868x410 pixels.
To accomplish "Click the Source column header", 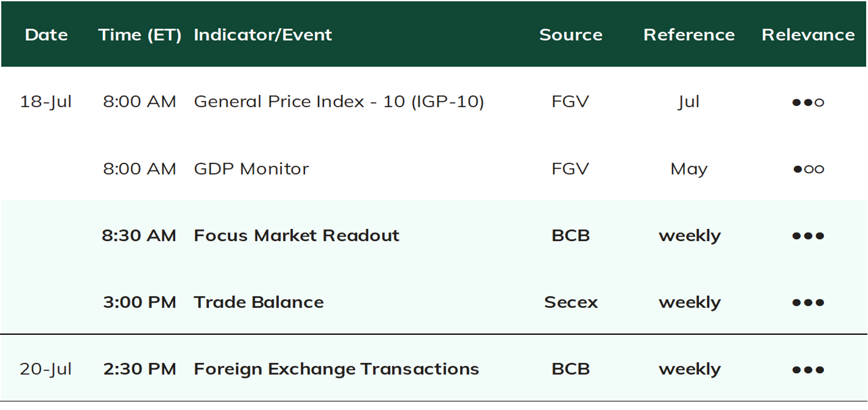I will click(570, 34).
